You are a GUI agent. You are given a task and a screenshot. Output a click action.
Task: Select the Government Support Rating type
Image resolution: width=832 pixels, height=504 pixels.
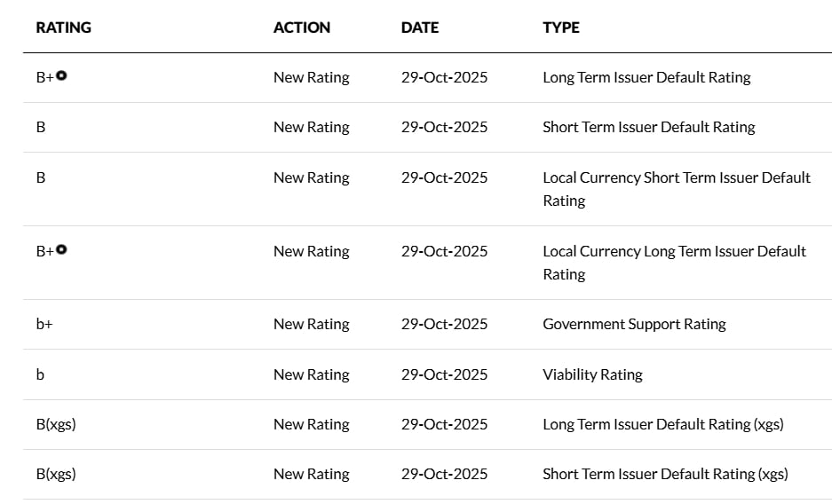pos(634,324)
